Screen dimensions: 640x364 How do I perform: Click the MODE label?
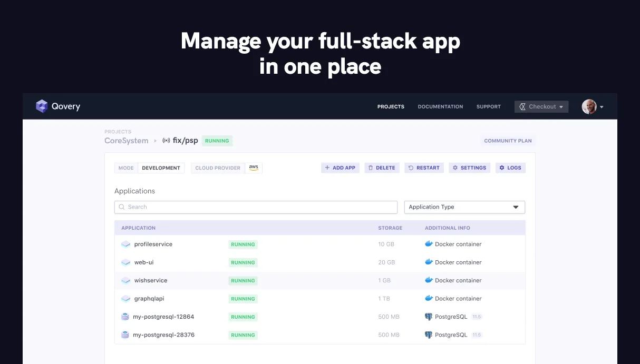126,168
